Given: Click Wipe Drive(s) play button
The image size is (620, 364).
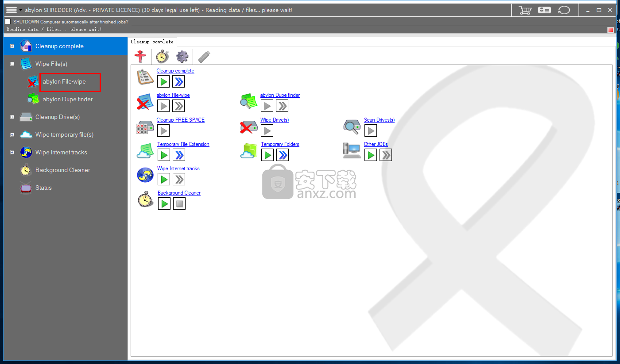Looking at the screenshot, I should pos(267,130).
